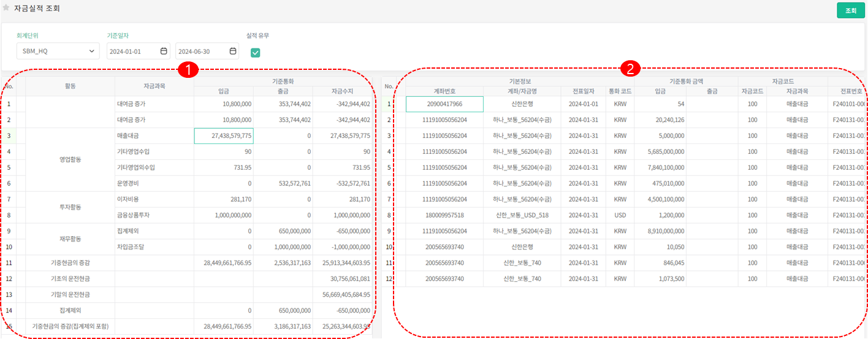868x339 pixels.
Task: Click the 계좌번호 column header
Action: click(x=444, y=91)
